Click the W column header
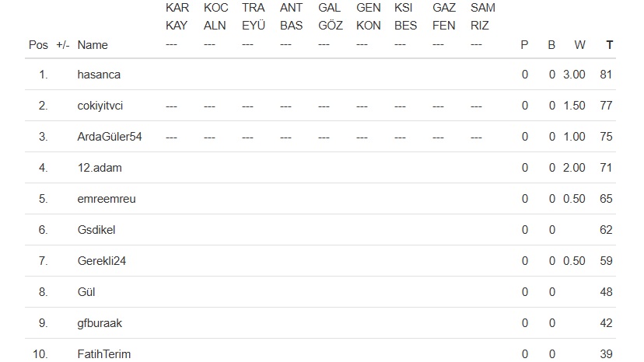 [579, 45]
